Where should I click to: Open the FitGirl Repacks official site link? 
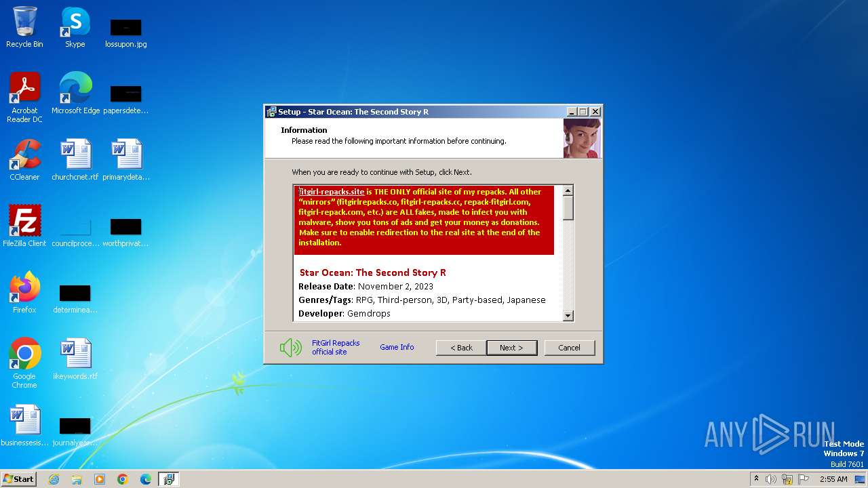pyautogui.click(x=336, y=348)
